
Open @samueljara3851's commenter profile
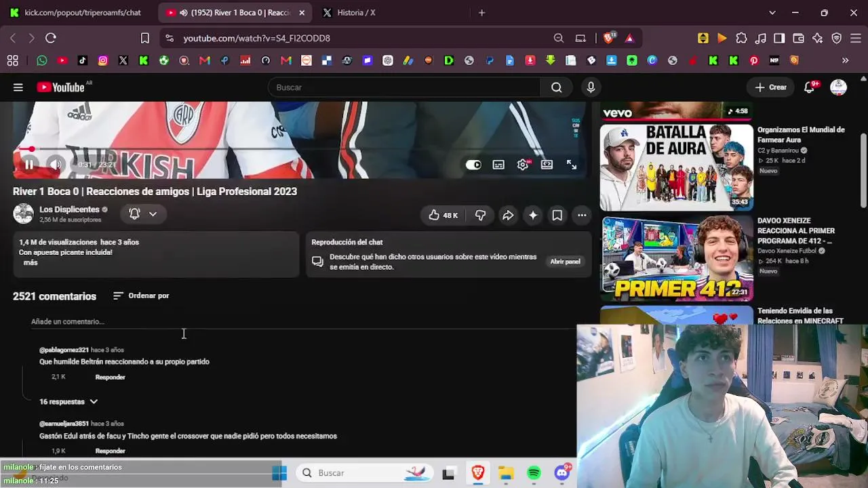point(64,424)
